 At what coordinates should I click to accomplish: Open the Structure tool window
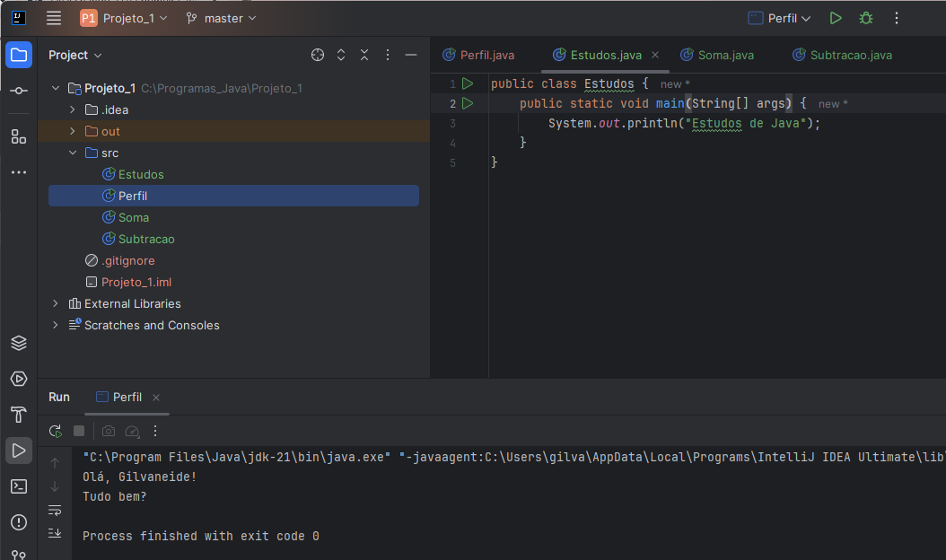pyautogui.click(x=19, y=137)
